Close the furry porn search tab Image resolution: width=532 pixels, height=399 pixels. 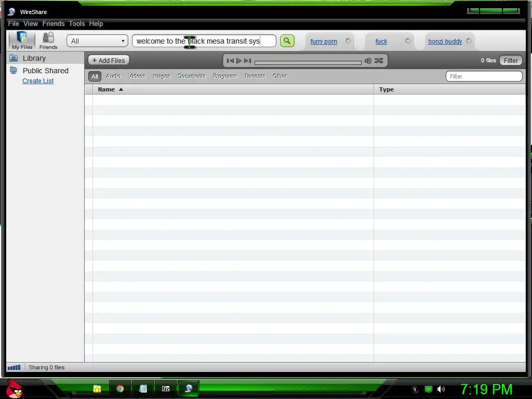coord(348,41)
